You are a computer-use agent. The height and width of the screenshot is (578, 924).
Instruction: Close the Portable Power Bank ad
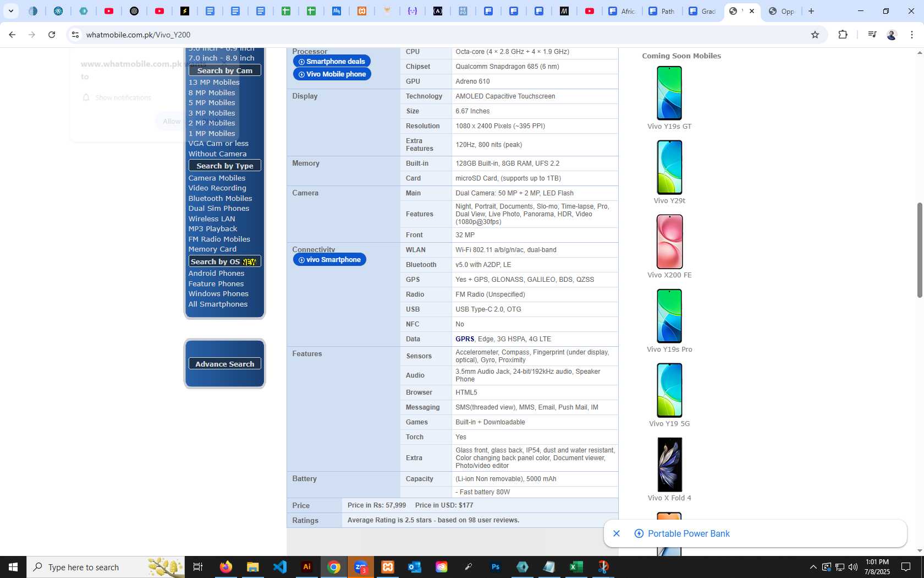[x=617, y=533]
